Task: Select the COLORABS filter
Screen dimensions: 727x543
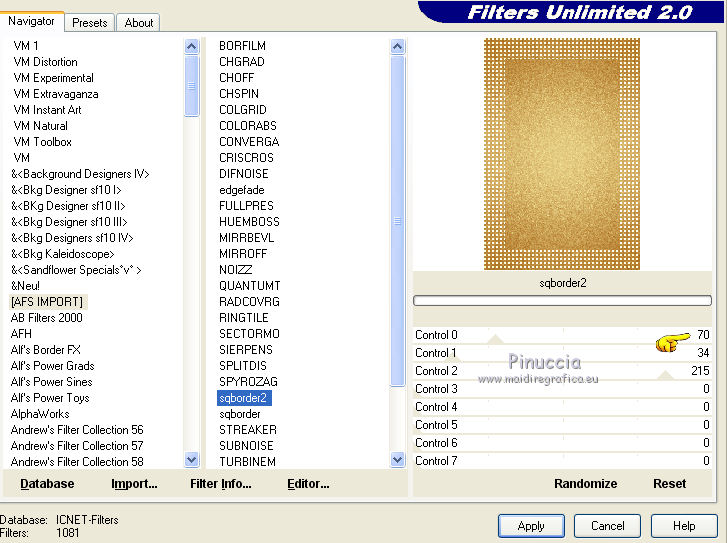Action: [x=248, y=126]
